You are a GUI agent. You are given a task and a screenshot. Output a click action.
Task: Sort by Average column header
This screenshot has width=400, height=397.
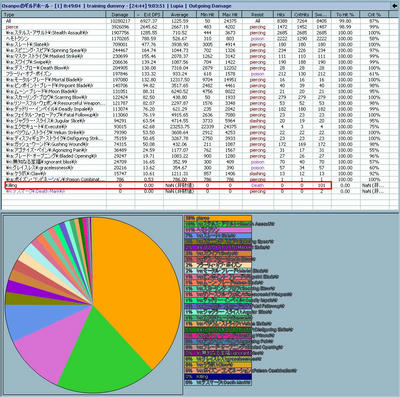[180, 15]
